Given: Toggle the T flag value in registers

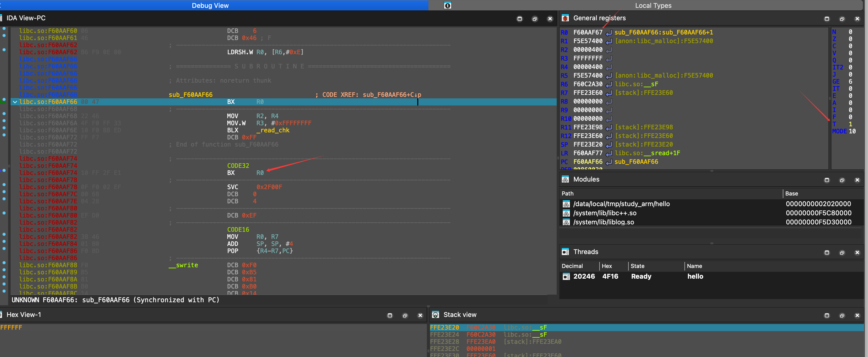Looking at the screenshot, I should 850,124.
